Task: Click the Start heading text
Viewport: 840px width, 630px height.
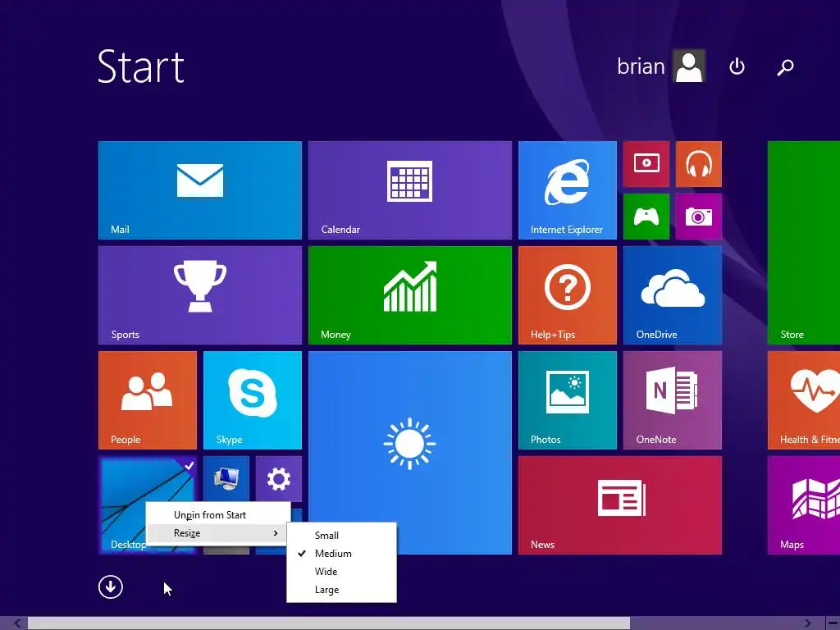Action: tap(141, 66)
